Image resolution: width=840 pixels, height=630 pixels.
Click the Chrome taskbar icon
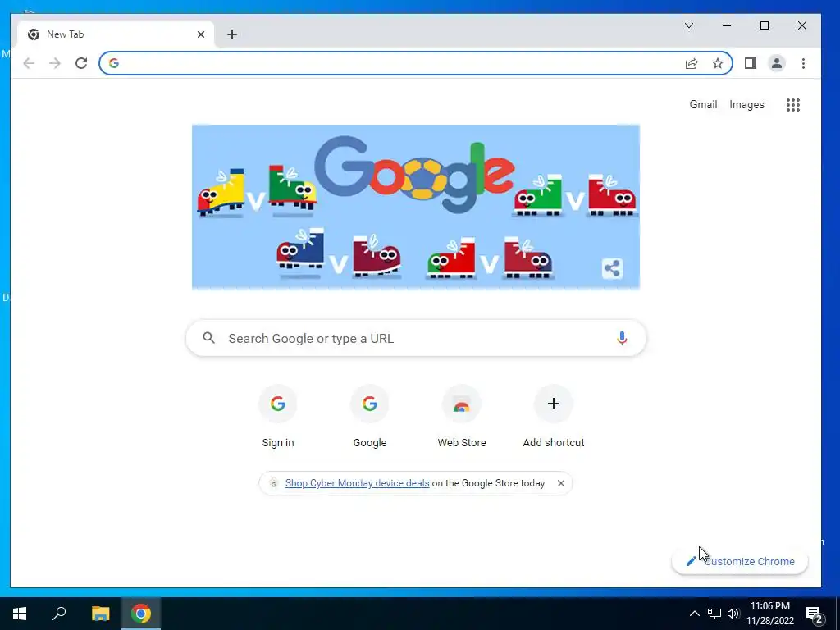pos(141,614)
